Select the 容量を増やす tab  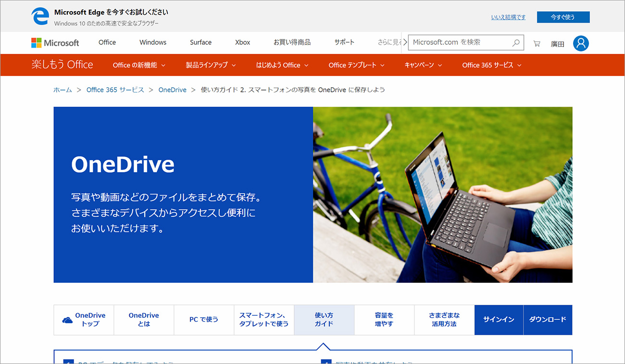[x=384, y=320]
